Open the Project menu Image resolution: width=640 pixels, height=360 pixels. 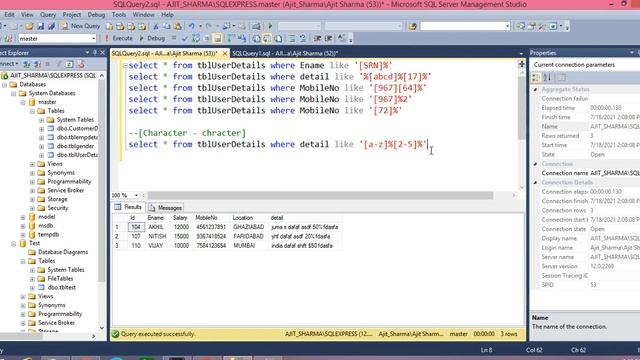click(72, 15)
